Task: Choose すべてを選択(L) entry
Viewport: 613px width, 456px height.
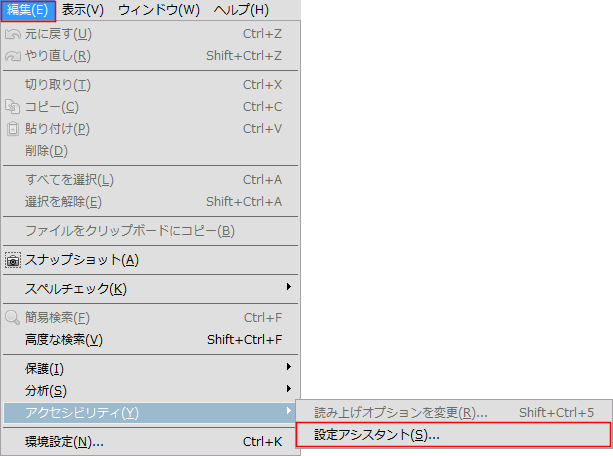Action: (151, 180)
